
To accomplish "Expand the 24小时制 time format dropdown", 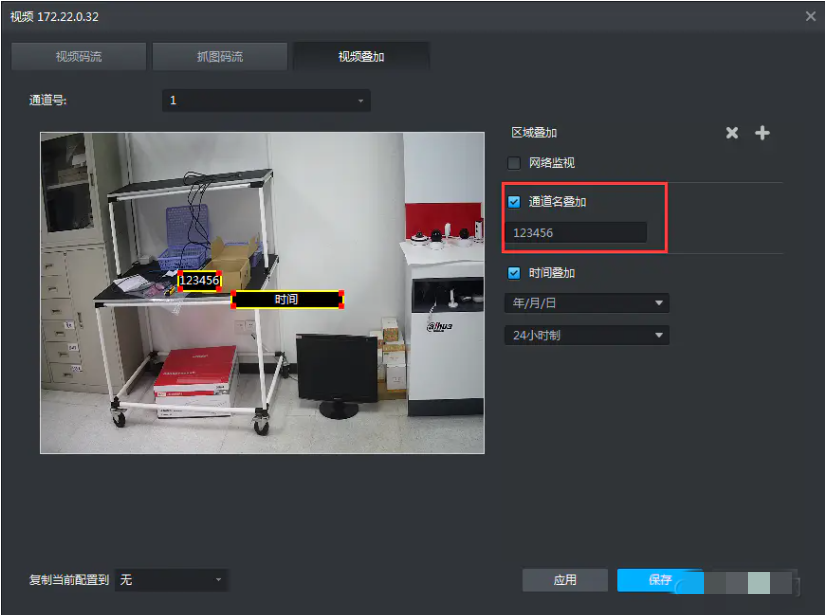I will 586,335.
